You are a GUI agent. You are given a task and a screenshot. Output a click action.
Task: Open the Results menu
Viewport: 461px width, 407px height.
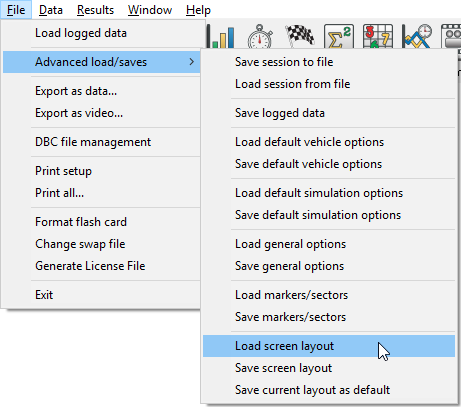(95, 10)
